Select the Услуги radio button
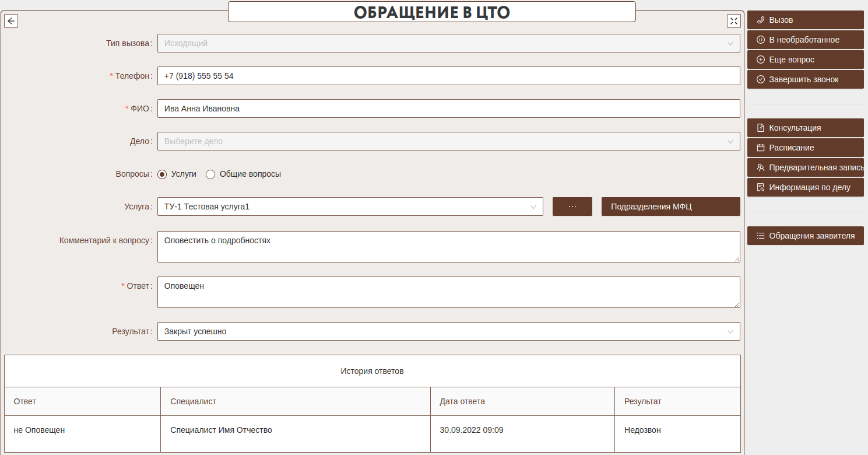Viewport: 868px width, 455px height. tap(162, 174)
